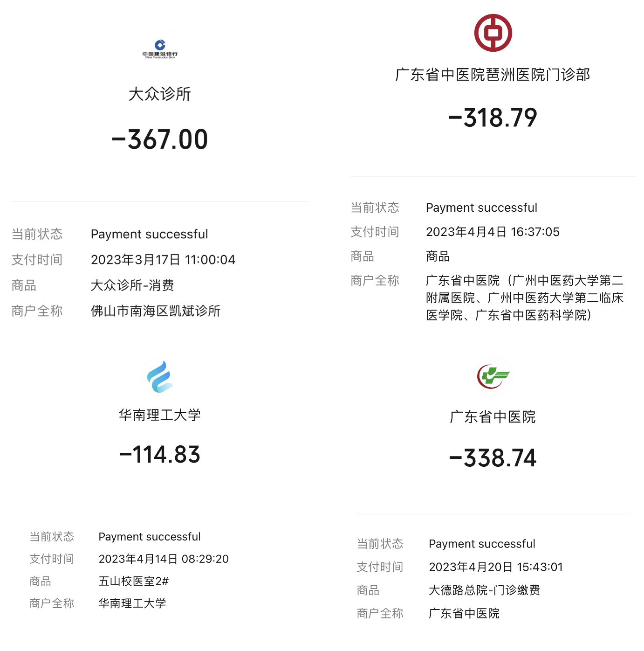
Task: Click the red Bank of China logo
Action: pos(493,33)
